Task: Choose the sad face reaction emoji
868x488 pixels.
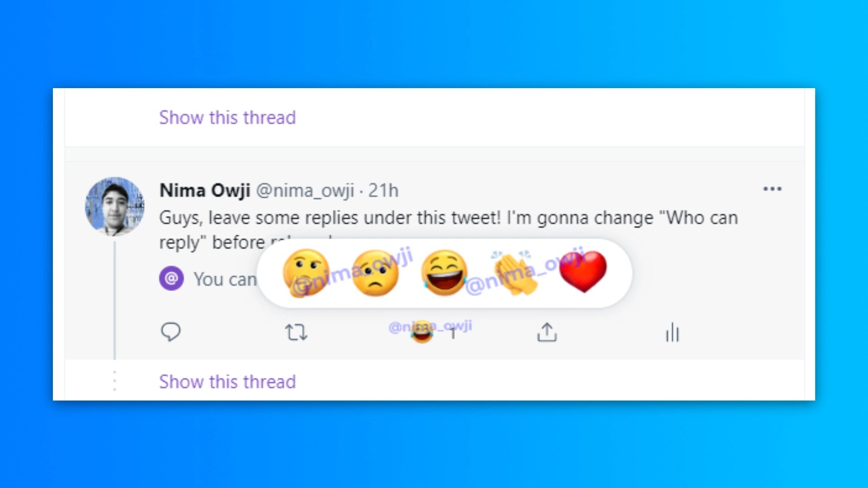Action: point(375,273)
